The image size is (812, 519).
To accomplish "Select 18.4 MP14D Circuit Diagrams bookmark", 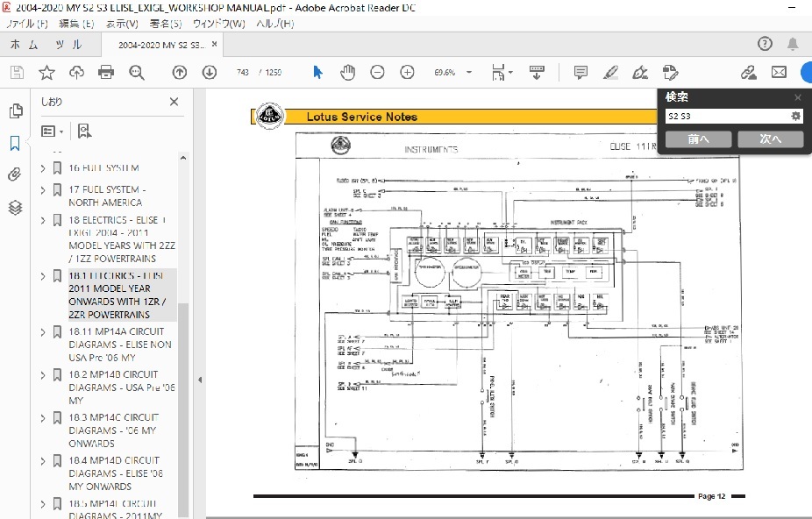I will pos(116,473).
